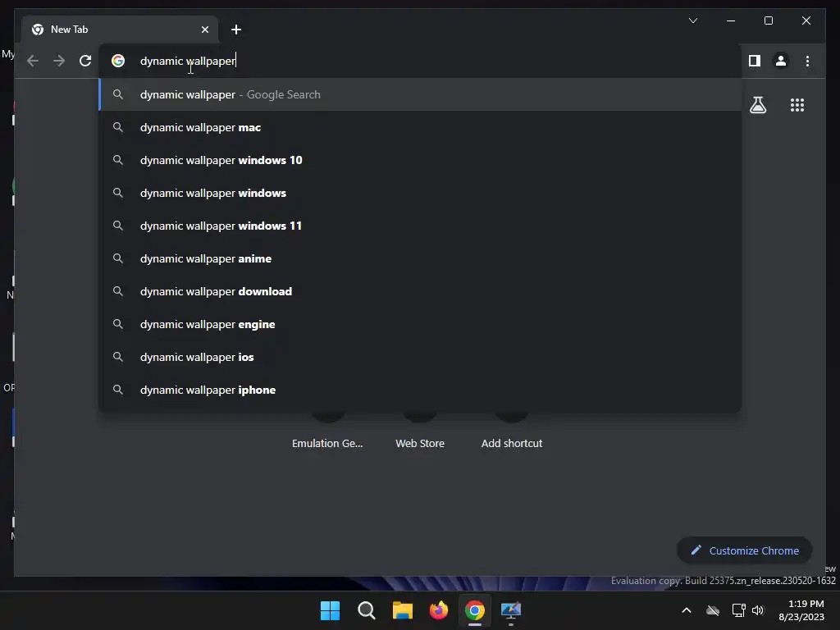Viewport: 840px width, 630px height.
Task: Choose 'dynamic wallpaper windows 11' suggestion
Action: tap(420, 226)
